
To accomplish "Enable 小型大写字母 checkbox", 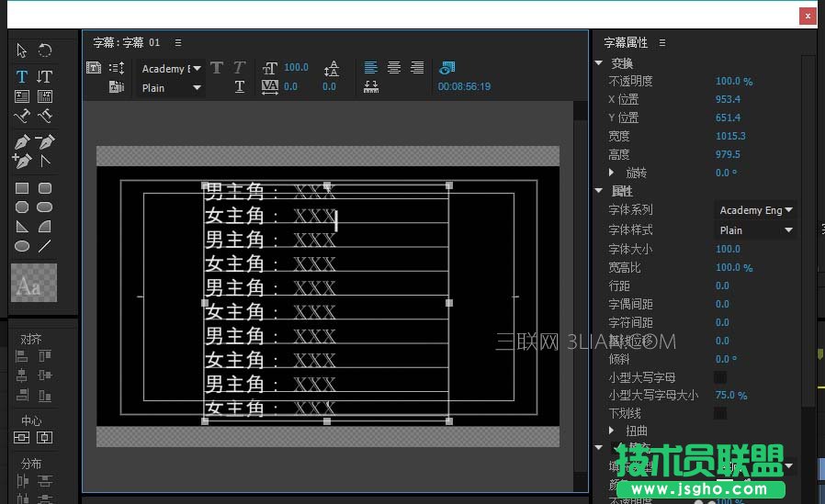I will coord(720,377).
